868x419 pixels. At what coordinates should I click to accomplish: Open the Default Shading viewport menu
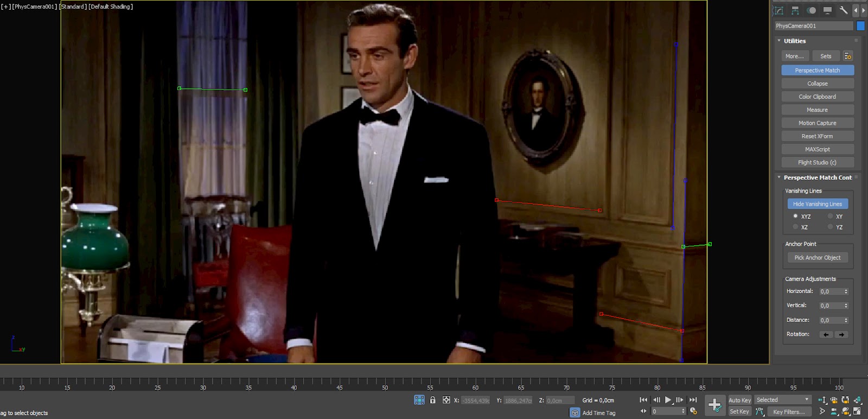[111, 7]
